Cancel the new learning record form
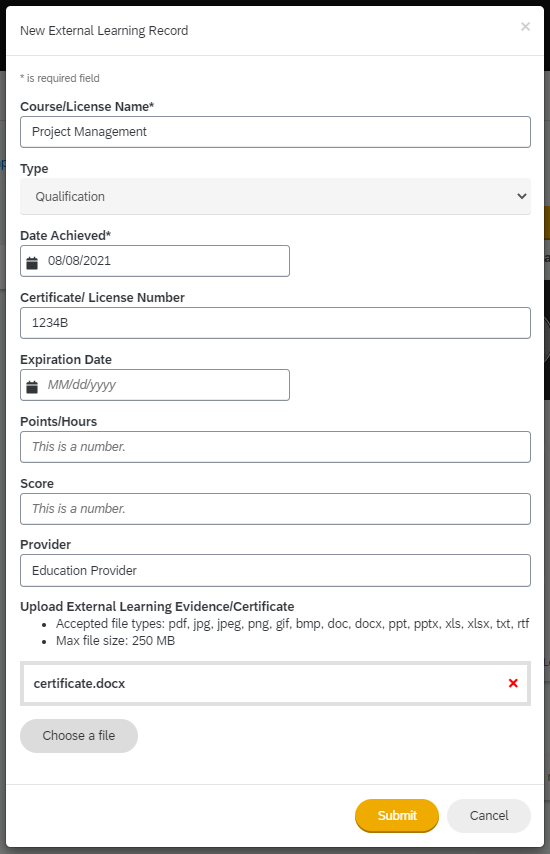Viewport: 550px width, 854px height. click(x=489, y=815)
